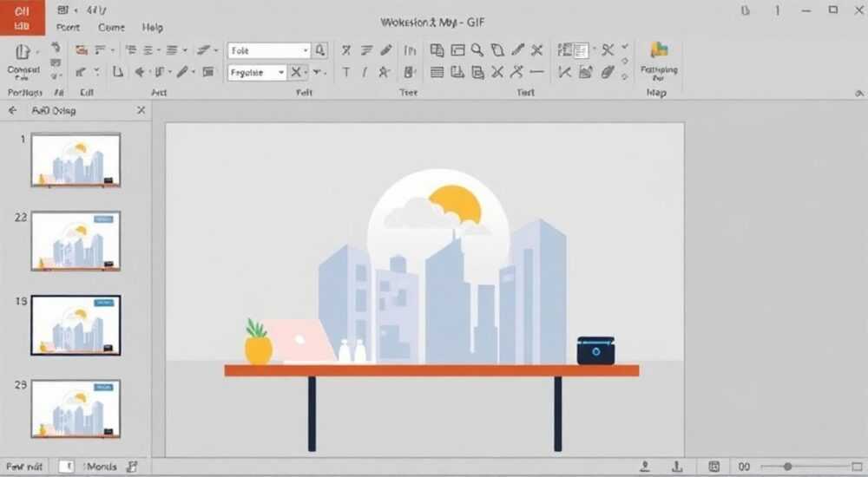
Task: Click the X button next to Fegolsie
Action: (x=296, y=72)
